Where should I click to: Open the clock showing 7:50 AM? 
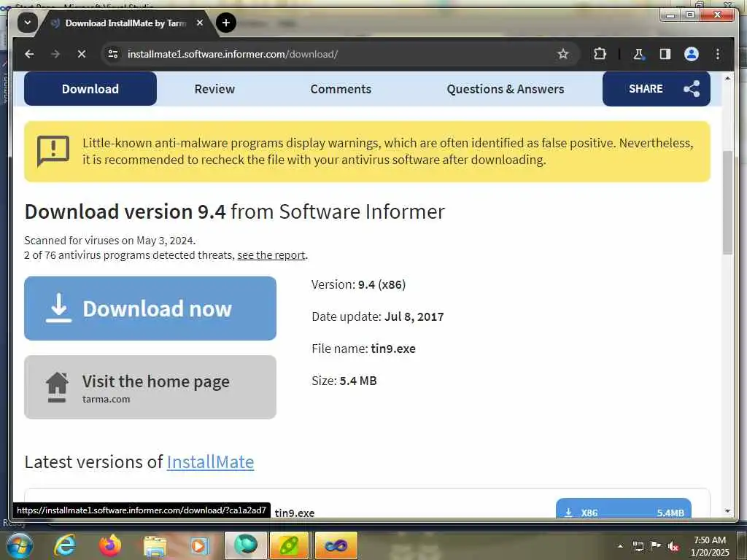[x=710, y=546]
